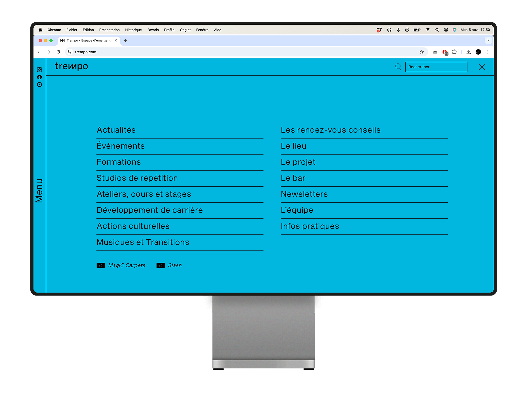This screenshot has height=397, width=532.
Task: Open the Infos pratiques link
Action: [x=310, y=226]
